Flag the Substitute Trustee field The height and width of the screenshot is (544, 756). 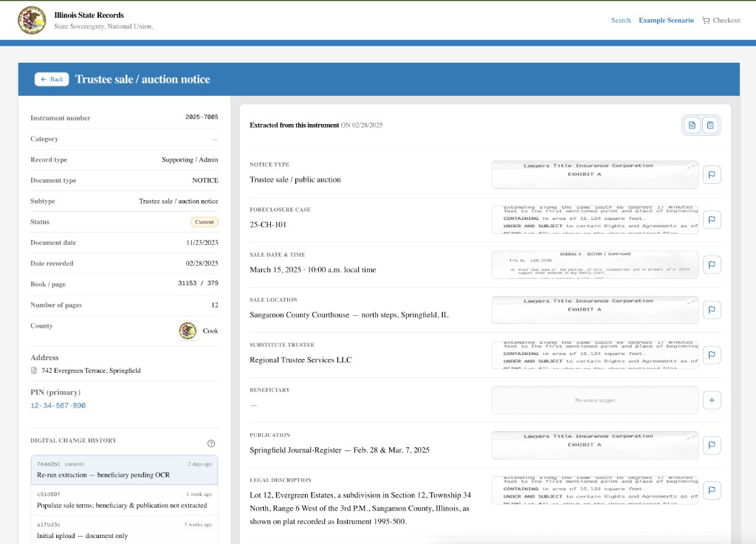click(712, 355)
